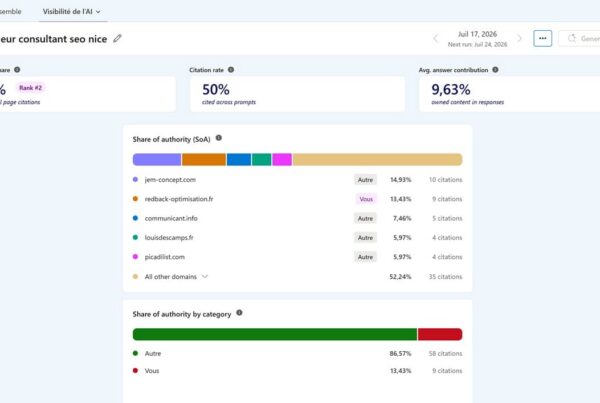Screen dimensions: 600x403
Task: Click the 58 citations count
Action: coord(445,353)
